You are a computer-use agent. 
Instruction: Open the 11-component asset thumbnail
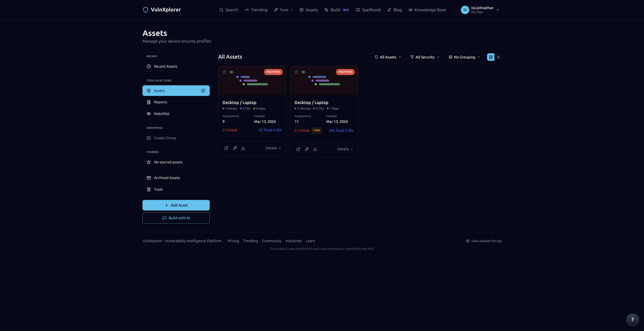[324, 81]
